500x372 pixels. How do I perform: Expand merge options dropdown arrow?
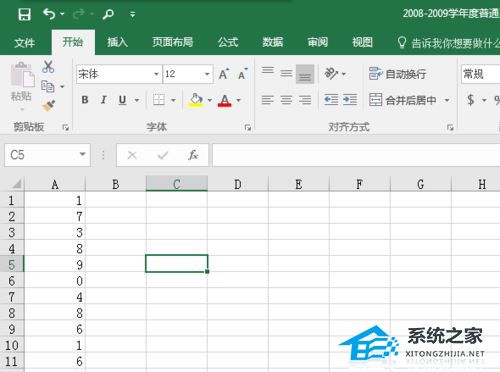(x=447, y=100)
